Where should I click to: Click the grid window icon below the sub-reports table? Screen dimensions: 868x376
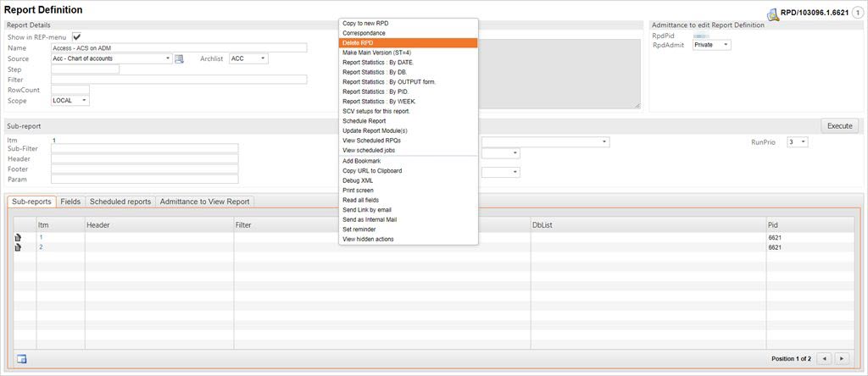[x=21, y=358]
